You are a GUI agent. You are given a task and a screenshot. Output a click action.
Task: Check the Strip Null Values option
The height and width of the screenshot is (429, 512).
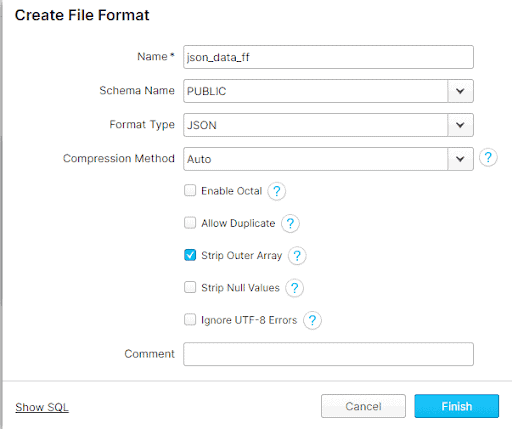click(190, 287)
